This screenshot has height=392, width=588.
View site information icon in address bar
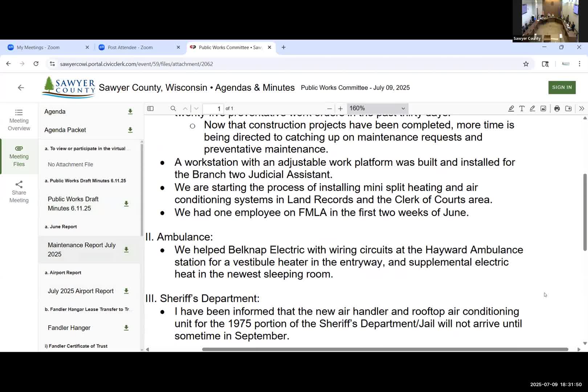click(52, 64)
